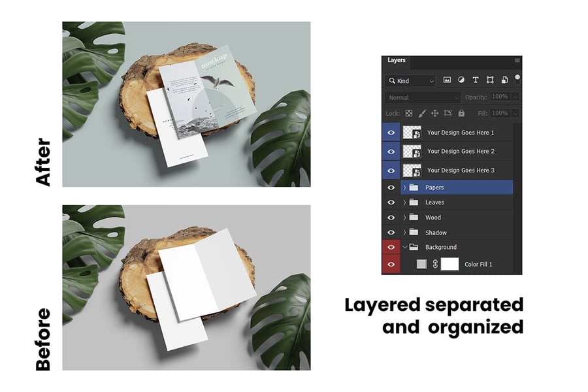Filter layers by type layer icon
The image size is (588, 392).
click(x=475, y=80)
